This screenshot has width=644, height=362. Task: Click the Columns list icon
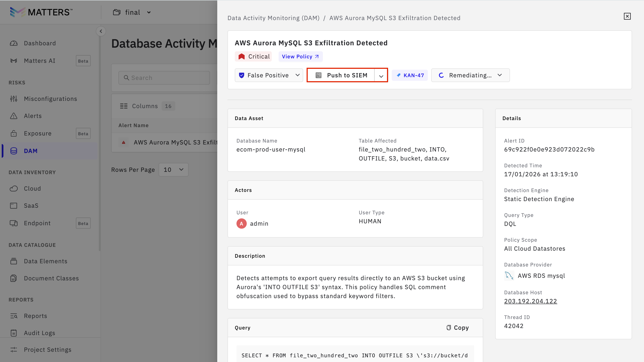[124, 106]
